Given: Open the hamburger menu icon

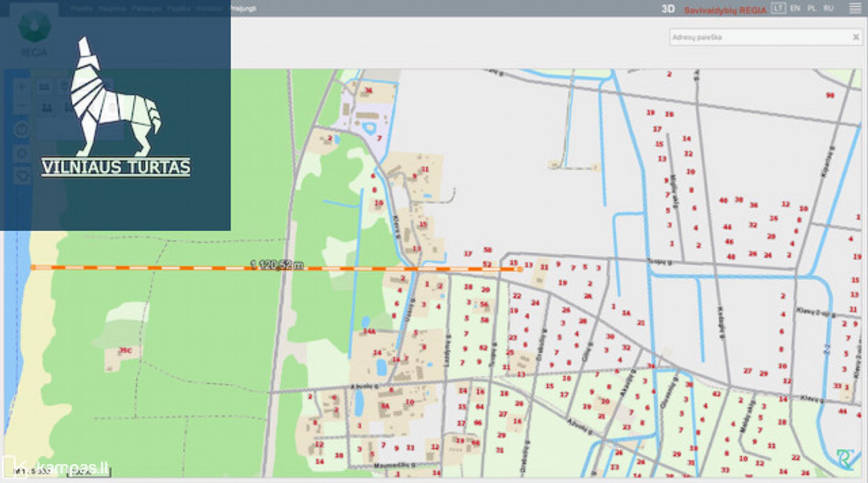Looking at the screenshot, I should [855, 8].
